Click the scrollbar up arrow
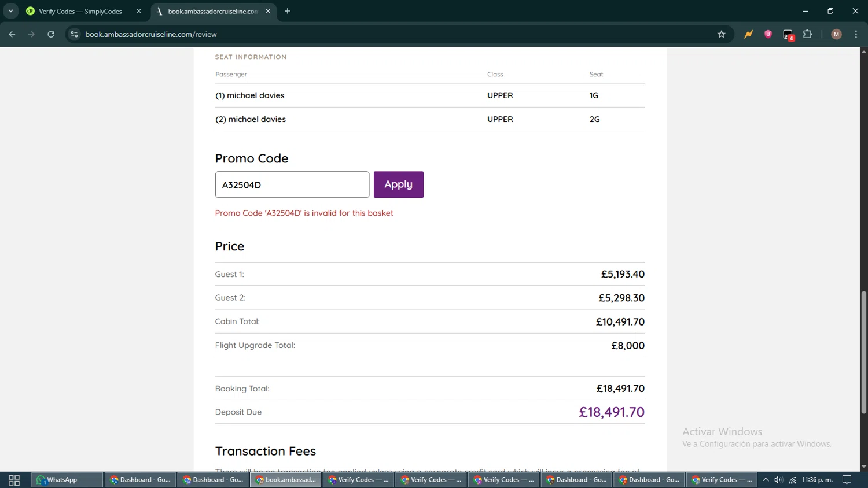Image resolution: width=868 pixels, height=488 pixels. (x=863, y=52)
